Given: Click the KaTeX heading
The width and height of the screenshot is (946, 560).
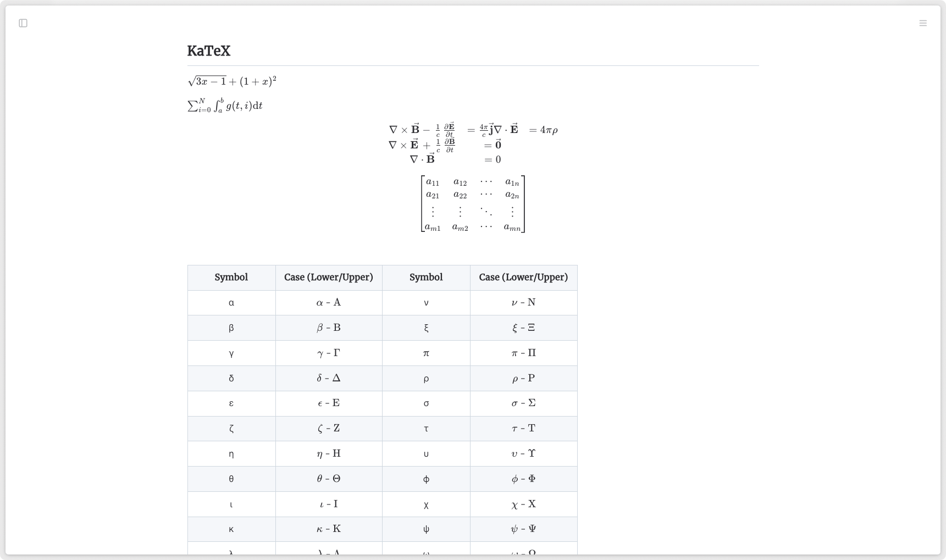Looking at the screenshot, I should 209,51.
